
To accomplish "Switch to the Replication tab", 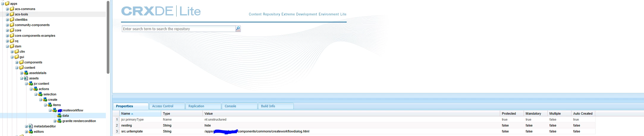I will [203, 106].
